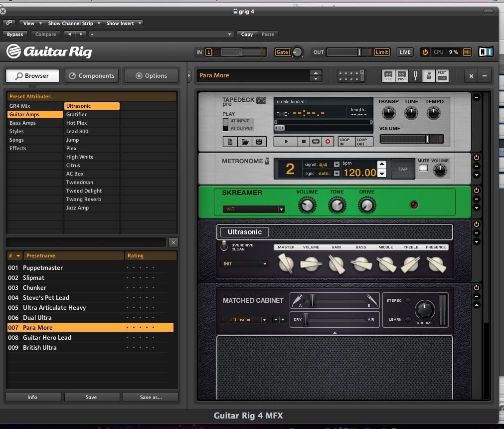Screen dimensions: 504x429
Task: Toggle the metronome MUTE button
Action: click(423, 168)
